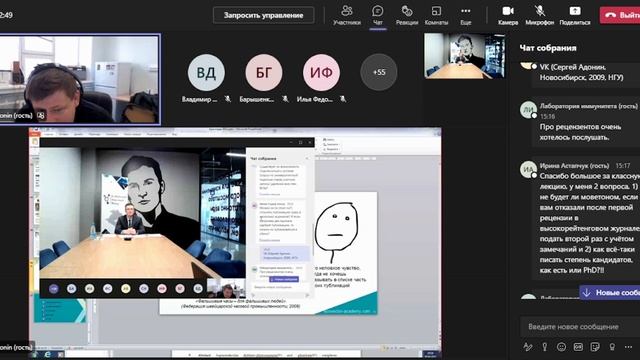This screenshot has height=360, width=640.
Task: Select message Про рецензентов очень хотелось послушать
Action: (x=580, y=132)
